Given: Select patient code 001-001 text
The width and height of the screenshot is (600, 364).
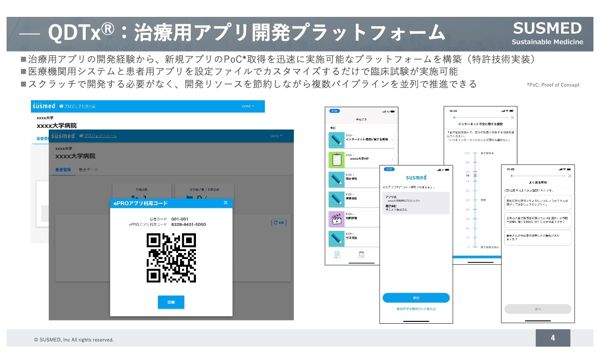Looking at the screenshot, I should 180,219.
